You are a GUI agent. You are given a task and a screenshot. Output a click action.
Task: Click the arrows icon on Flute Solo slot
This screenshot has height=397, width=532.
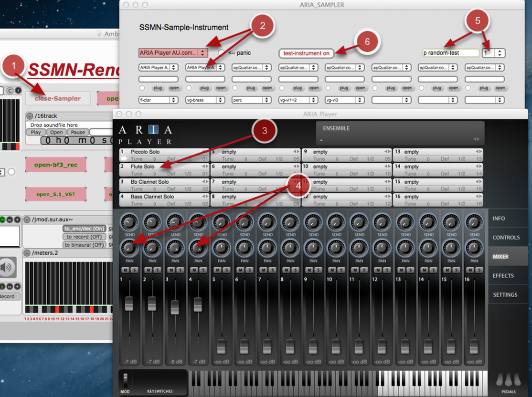click(x=205, y=166)
